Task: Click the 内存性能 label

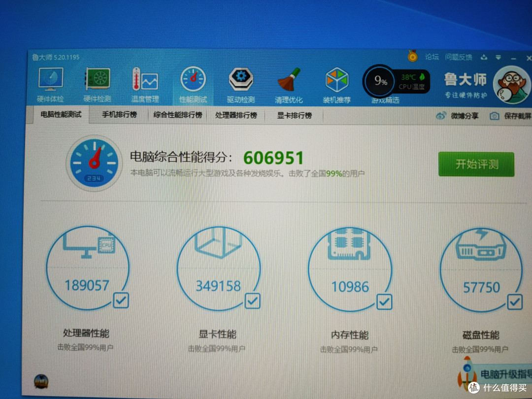Action: pyautogui.click(x=349, y=335)
